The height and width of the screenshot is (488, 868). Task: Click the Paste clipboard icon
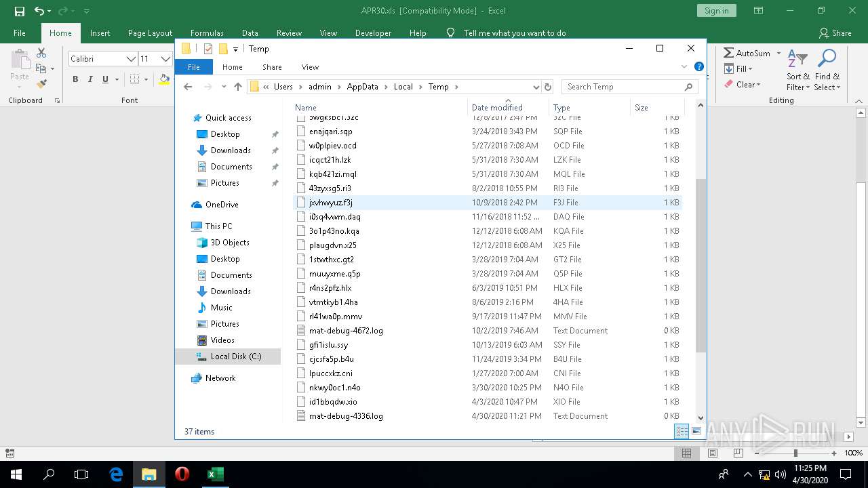[x=20, y=60]
